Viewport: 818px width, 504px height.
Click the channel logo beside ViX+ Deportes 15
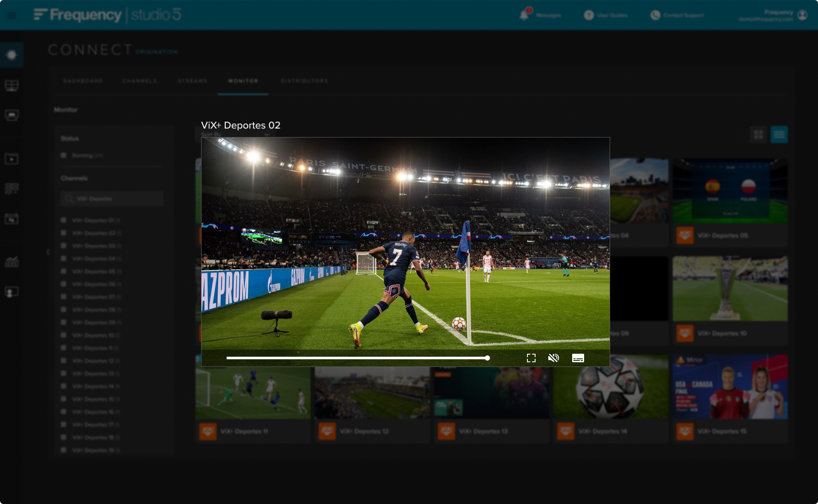click(685, 431)
